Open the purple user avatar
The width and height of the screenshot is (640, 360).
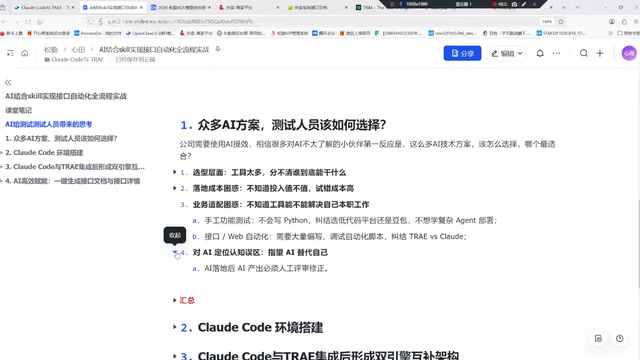click(629, 53)
